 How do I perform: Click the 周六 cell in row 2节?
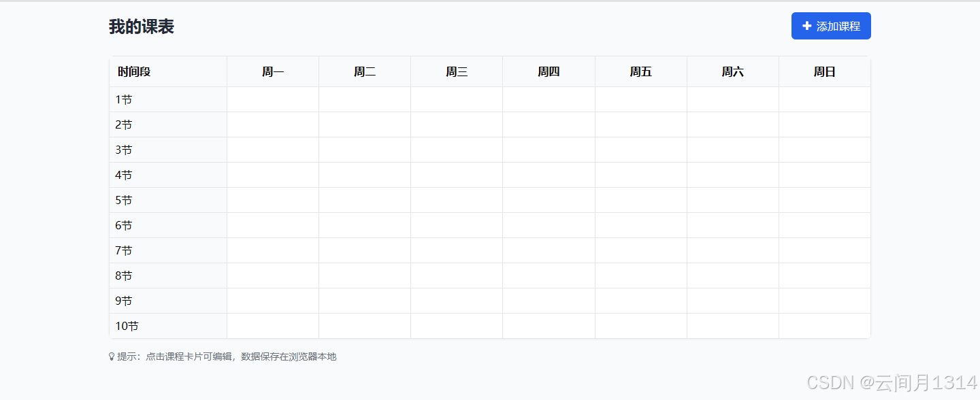(x=733, y=124)
